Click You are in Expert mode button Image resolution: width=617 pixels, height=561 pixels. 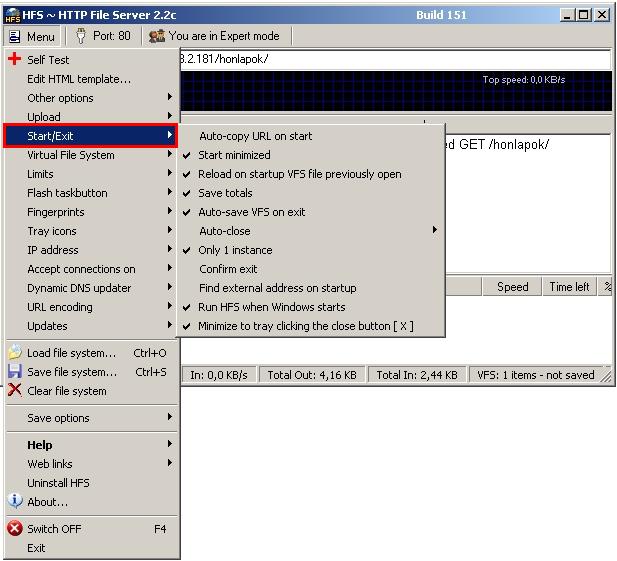pyautogui.click(x=214, y=36)
